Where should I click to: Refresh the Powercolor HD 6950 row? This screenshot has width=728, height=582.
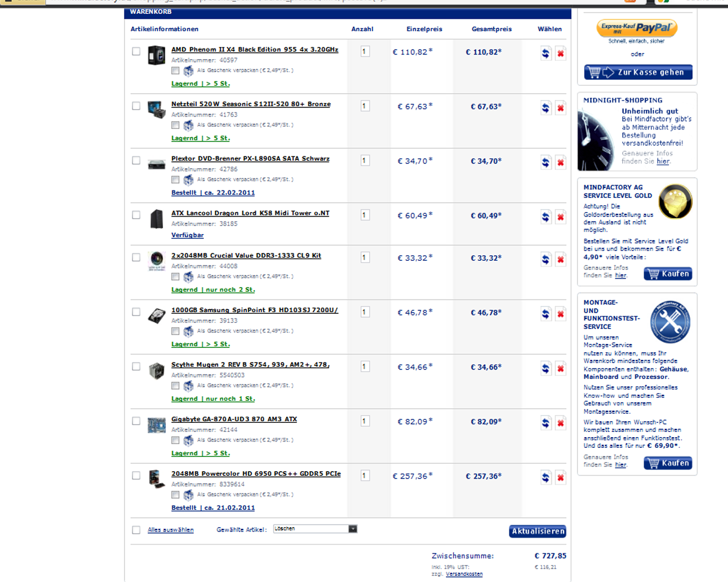coord(545,478)
